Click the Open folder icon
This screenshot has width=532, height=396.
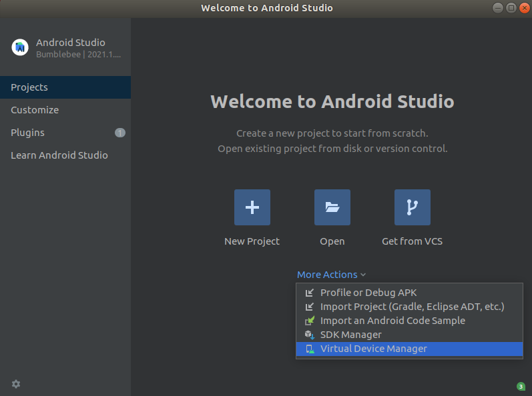tap(332, 207)
